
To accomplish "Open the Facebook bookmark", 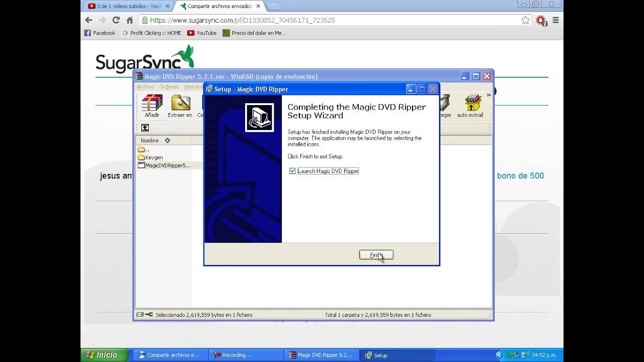I will pyautogui.click(x=100, y=33).
